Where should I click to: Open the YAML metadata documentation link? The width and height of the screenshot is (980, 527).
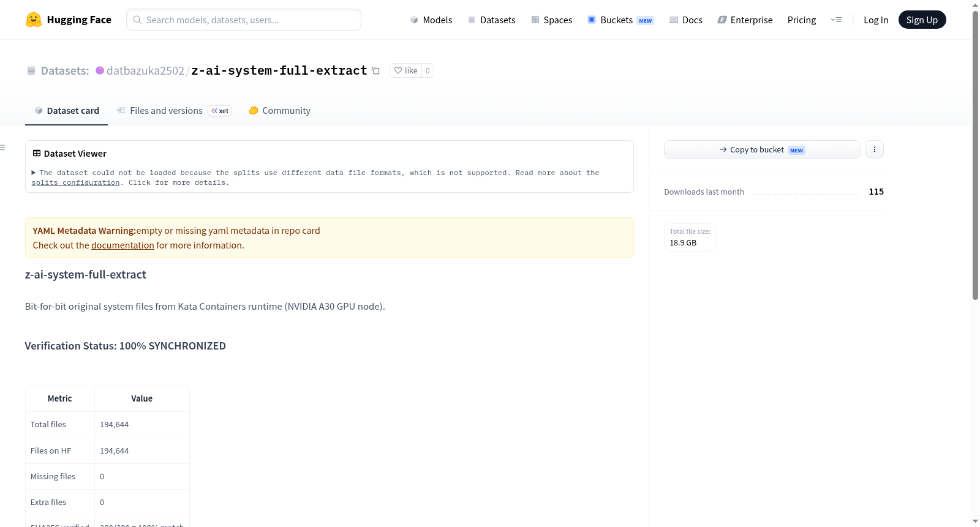123,245
